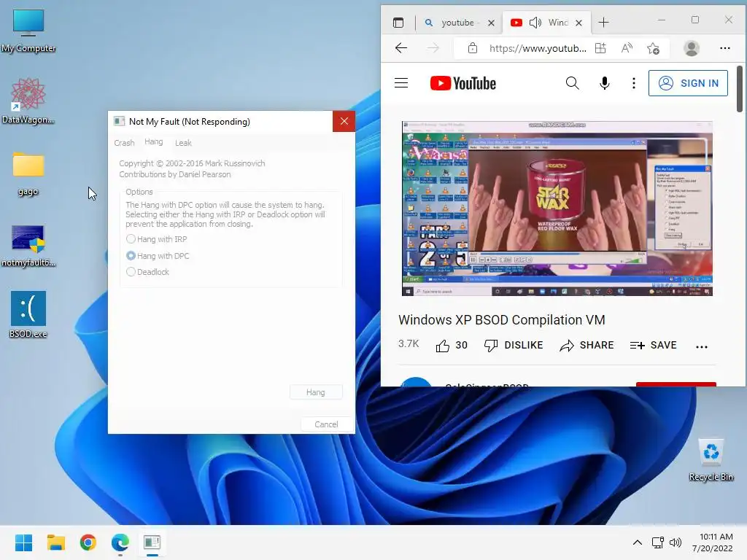Select the Hang tab in Not My Fault
Screen dimensions: 747x560
(153, 142)
